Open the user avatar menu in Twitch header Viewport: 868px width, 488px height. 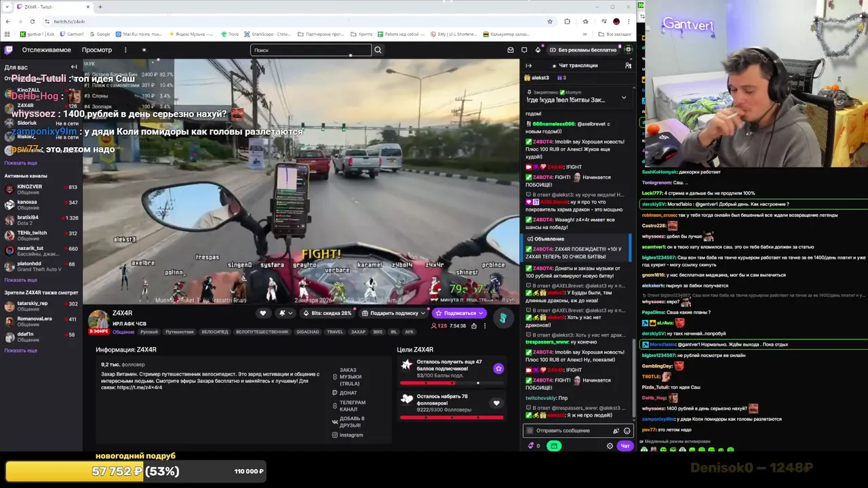(629, 49)
